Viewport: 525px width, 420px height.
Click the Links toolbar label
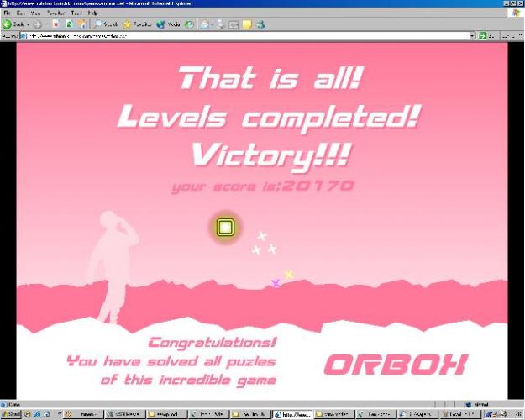510,35
